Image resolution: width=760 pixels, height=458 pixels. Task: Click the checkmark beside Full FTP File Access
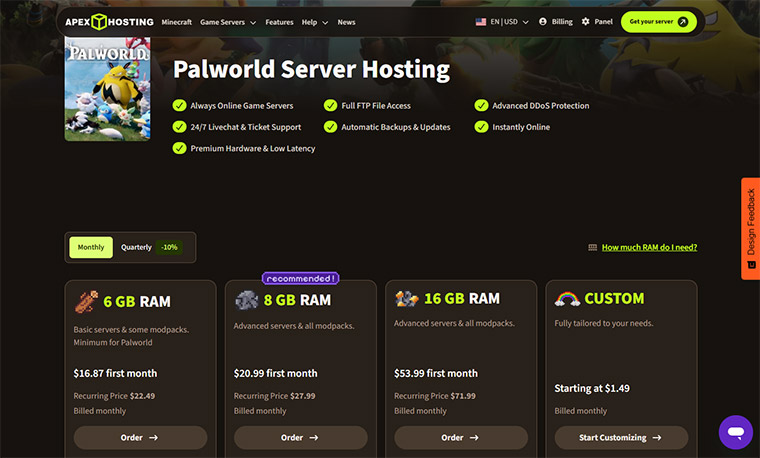[x=331, y=105]
